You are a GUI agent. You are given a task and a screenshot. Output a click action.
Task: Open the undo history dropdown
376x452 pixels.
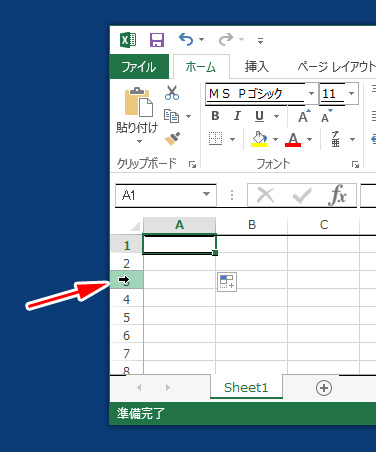(201, 40)
